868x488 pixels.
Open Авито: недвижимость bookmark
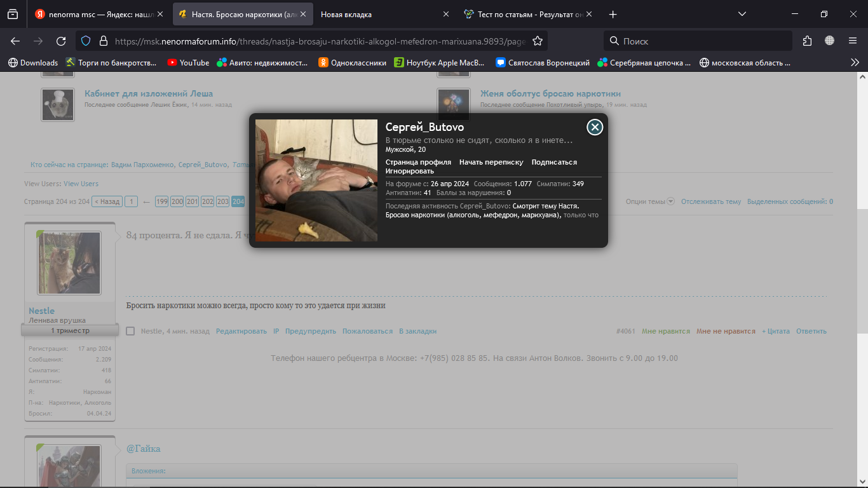(x=262, y=63)
